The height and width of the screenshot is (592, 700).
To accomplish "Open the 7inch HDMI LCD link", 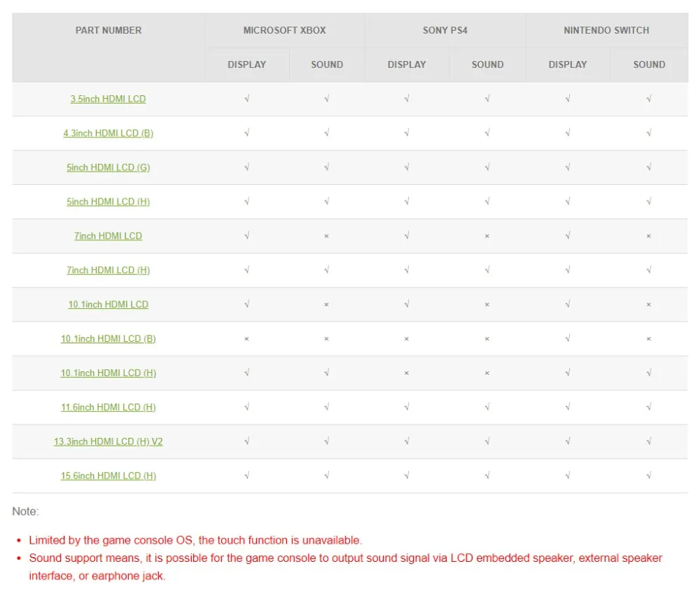I will pyautogui.click(x=108, y=236).
